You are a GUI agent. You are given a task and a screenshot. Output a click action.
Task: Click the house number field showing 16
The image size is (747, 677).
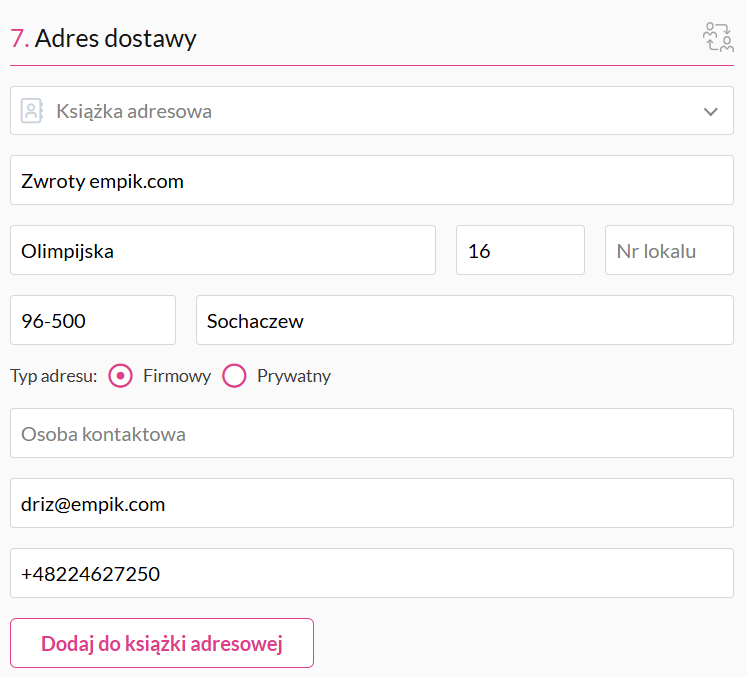click(520, 250)
